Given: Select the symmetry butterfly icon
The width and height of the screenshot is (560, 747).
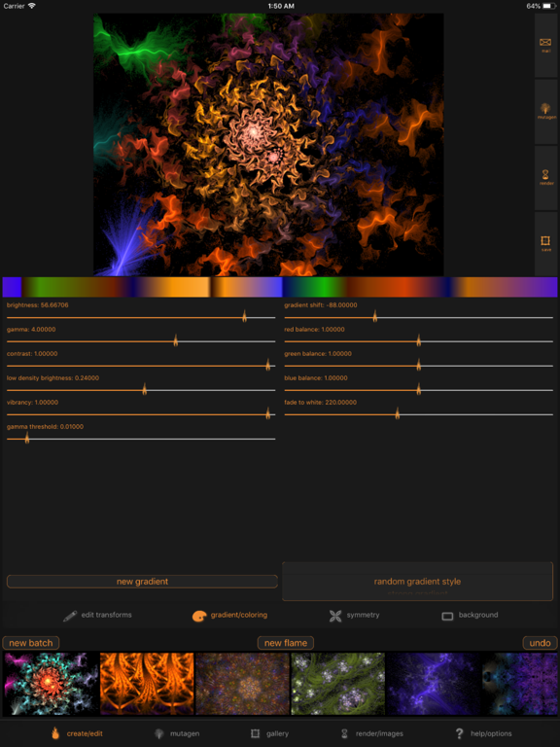Looking at the screenshot, I should click(x=335, y=616).
